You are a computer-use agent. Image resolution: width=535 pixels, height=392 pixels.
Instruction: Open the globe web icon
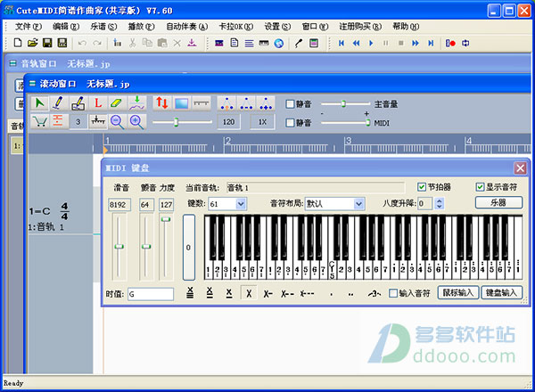click(x=279, y=43)
